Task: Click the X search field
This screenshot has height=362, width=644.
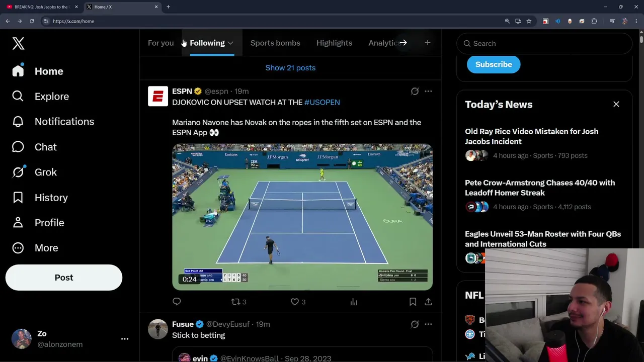Action: [x=544, y=43]
